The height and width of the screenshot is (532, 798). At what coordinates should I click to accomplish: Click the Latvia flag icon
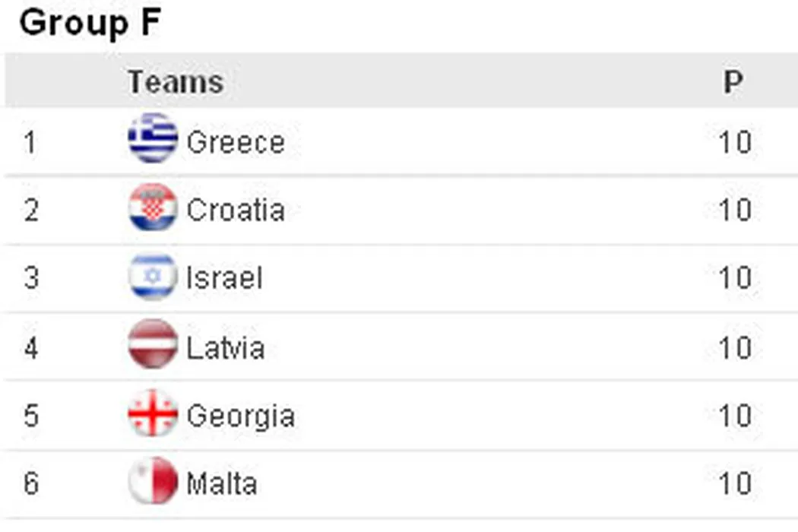[153, 345]
